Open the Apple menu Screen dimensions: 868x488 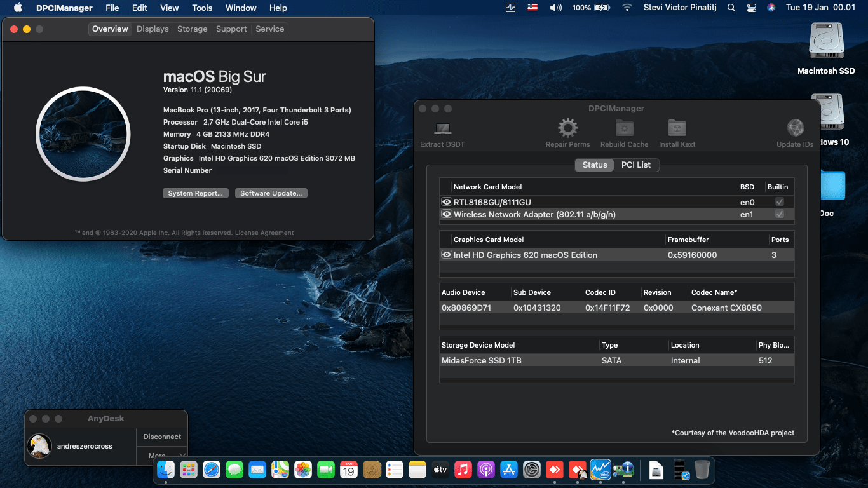(x=18, y=8)
